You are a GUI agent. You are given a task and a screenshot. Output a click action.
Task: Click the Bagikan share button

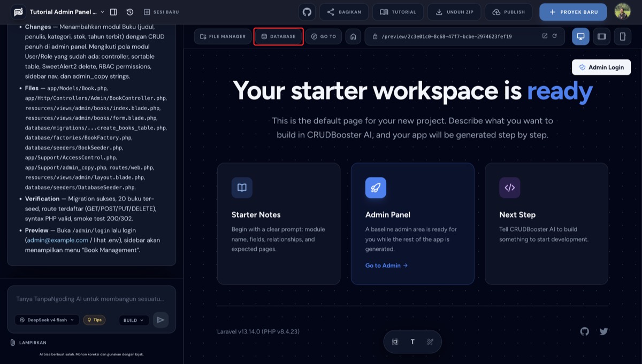[344, 12]
